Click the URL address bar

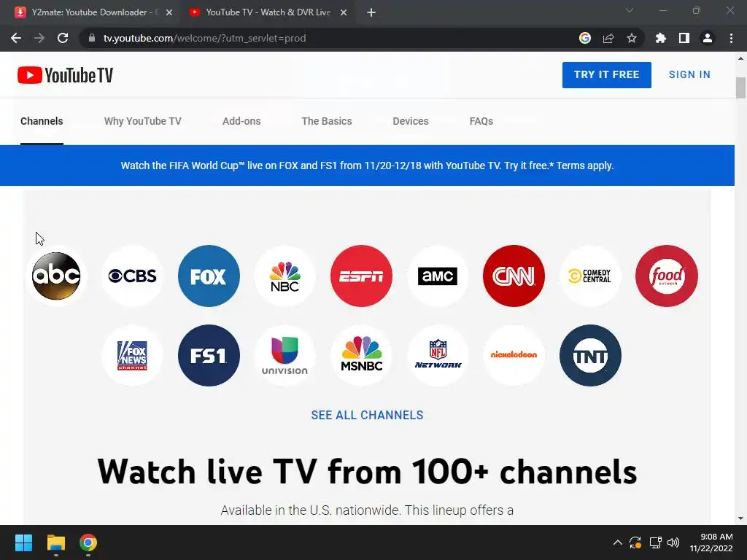(329, 38)
